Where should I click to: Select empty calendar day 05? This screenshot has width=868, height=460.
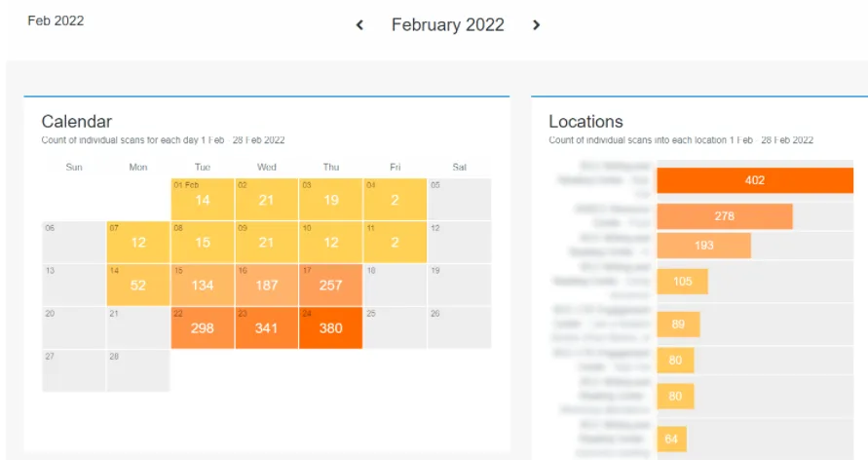(x=460, y=199)
